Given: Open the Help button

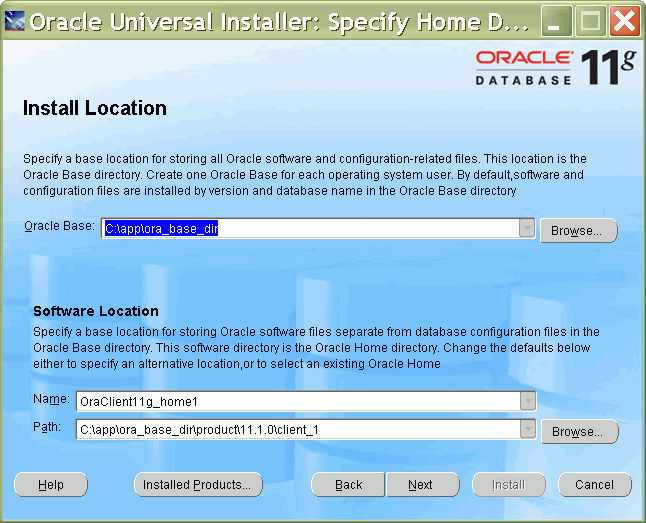Looking at the screenshot, I should pos(51,485).
